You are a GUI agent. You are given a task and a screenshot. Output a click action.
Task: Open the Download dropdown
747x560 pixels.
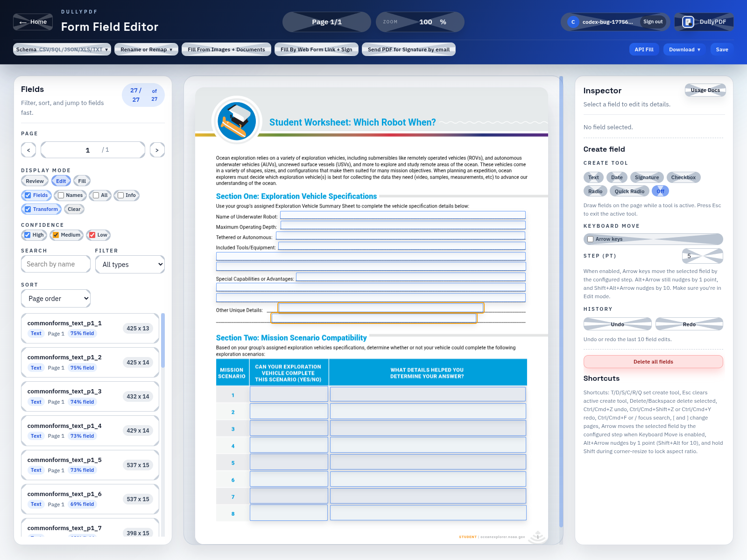[x=684, y=49]
